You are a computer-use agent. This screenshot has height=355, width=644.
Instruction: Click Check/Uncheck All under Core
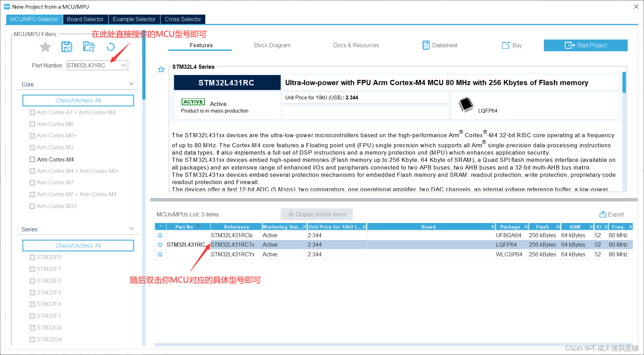(x=78, y=100)
